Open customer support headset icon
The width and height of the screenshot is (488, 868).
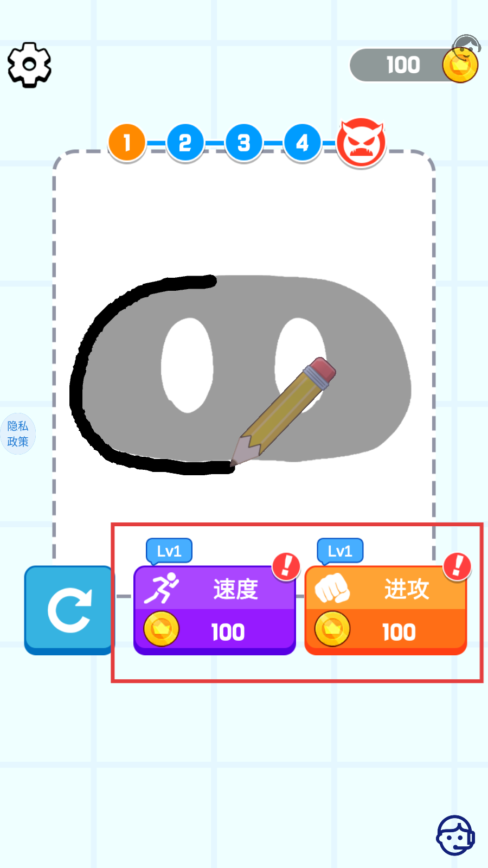pyautogui.click(x=455, y=835)
